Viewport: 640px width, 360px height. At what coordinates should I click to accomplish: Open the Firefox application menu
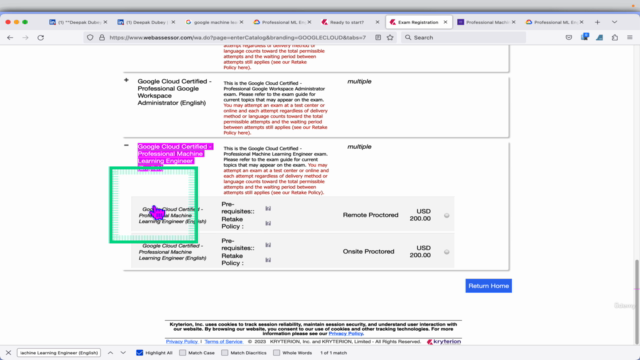630,38
